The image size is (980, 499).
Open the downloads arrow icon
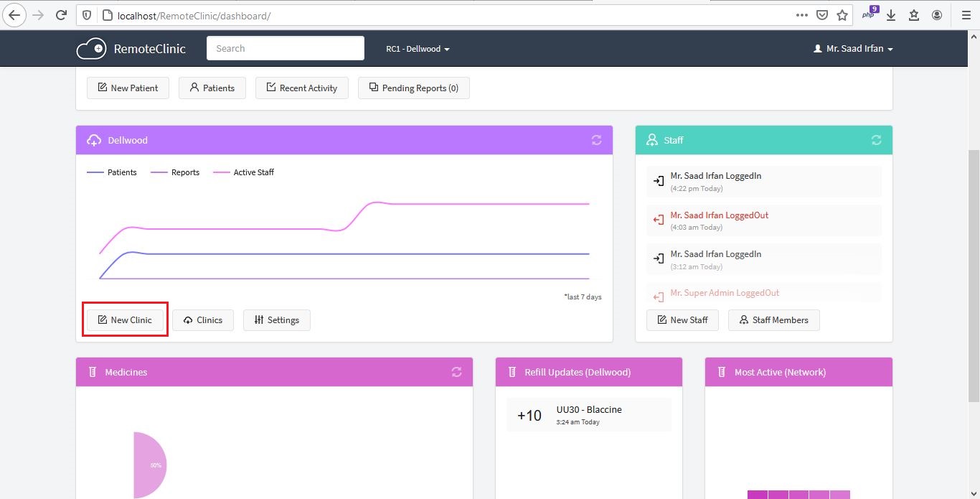pos(891,14)
